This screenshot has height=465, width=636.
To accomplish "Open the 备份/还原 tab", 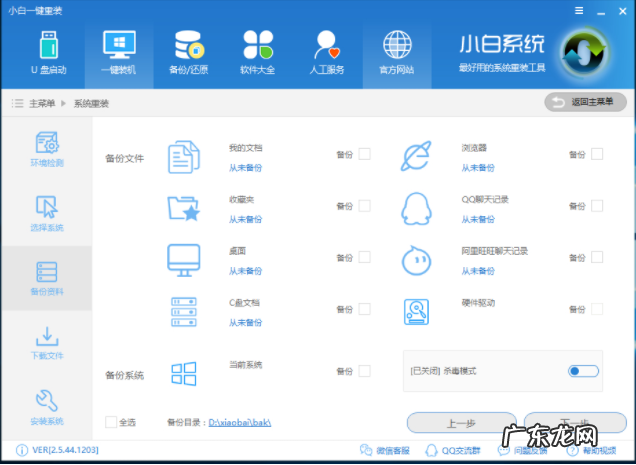I will (189, 54).
